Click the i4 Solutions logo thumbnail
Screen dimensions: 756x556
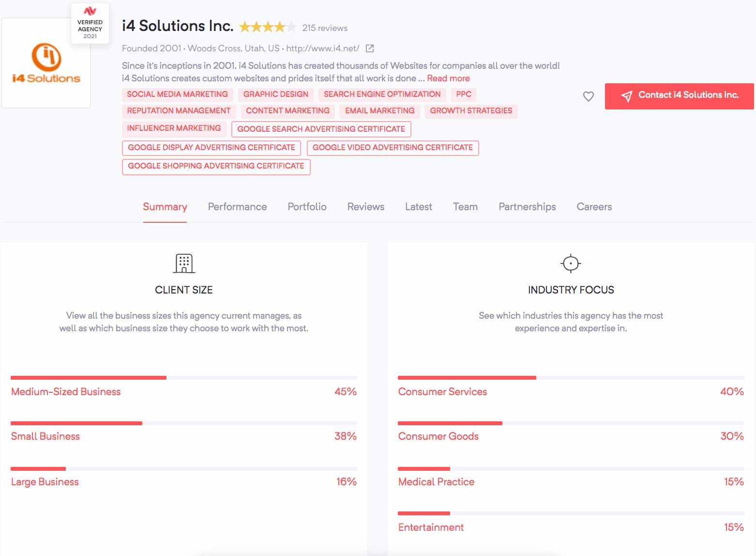(x=46, y=63)
